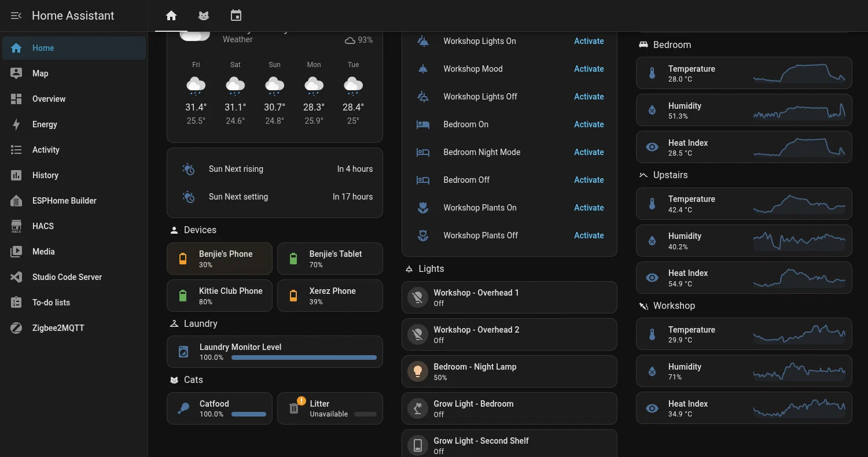The width and height of the screenshot is (868, 457).
Task: Open the Activity page
Action: [x=74, y=150]
